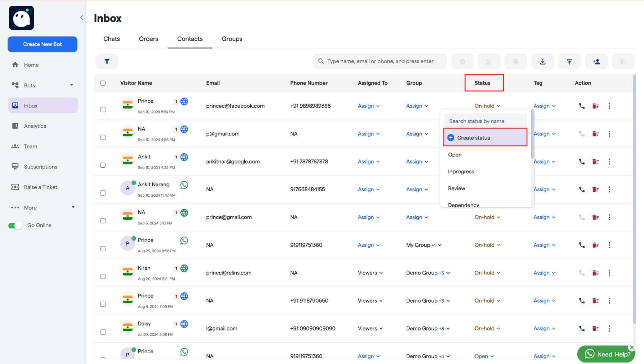The image size is (644, 364).
Task: Open Subscriptions in the sidebar
Action: (x=43, y=167)
